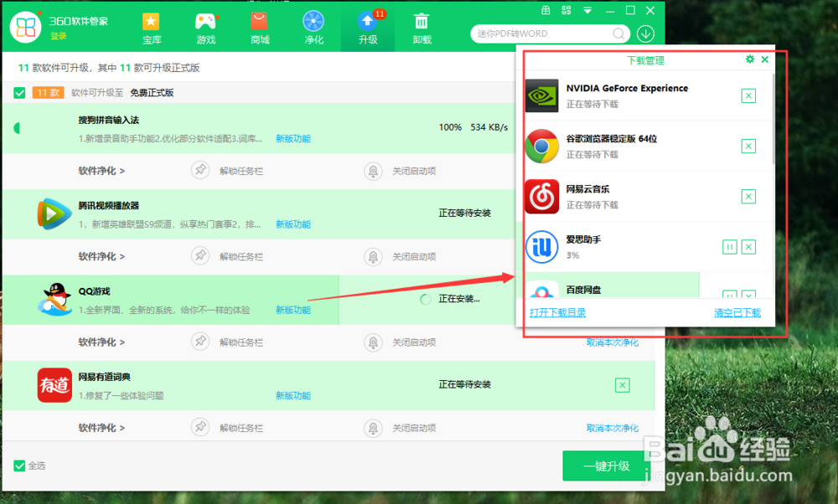Click the 360软件管家 logo icon
Viewport: 838px width, 504px height.
click(x=25, y=27)
